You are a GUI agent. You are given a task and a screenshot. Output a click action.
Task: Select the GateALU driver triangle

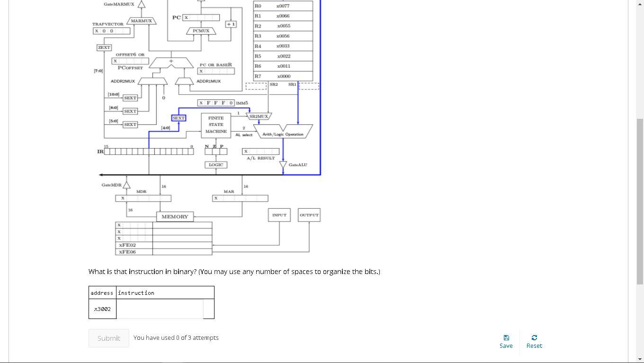tap(283, 165)
